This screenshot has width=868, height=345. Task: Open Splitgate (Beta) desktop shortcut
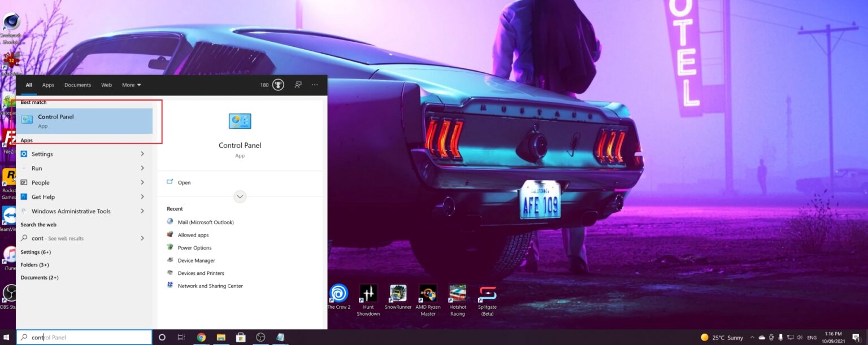coord(487,300)
